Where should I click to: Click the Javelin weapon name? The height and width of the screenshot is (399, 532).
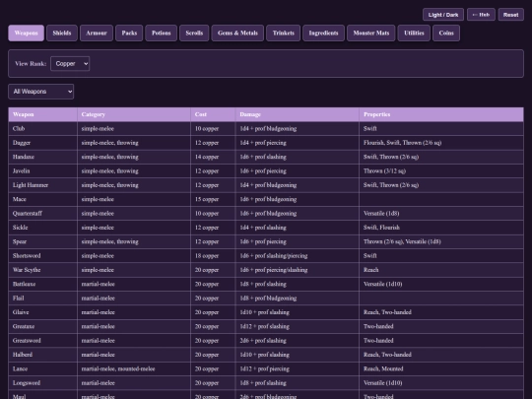[21, 171]
